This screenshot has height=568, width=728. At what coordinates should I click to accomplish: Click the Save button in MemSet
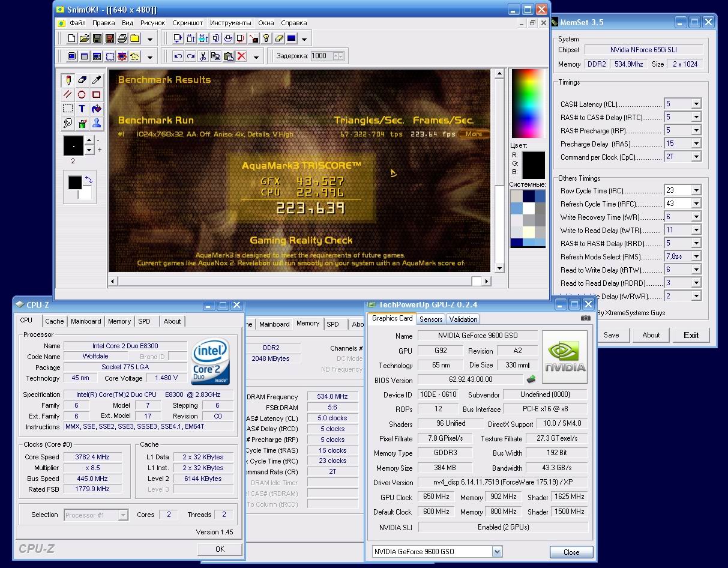point(611,335)
